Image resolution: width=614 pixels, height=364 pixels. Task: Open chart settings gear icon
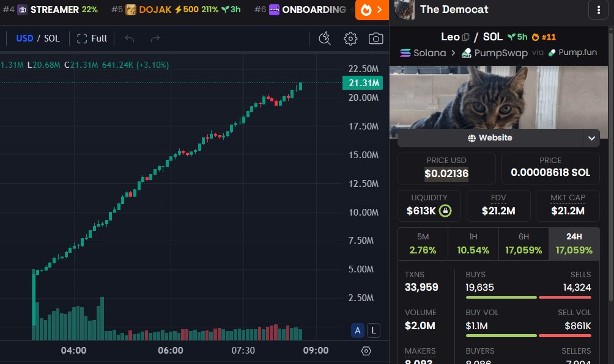pos(350,38)
